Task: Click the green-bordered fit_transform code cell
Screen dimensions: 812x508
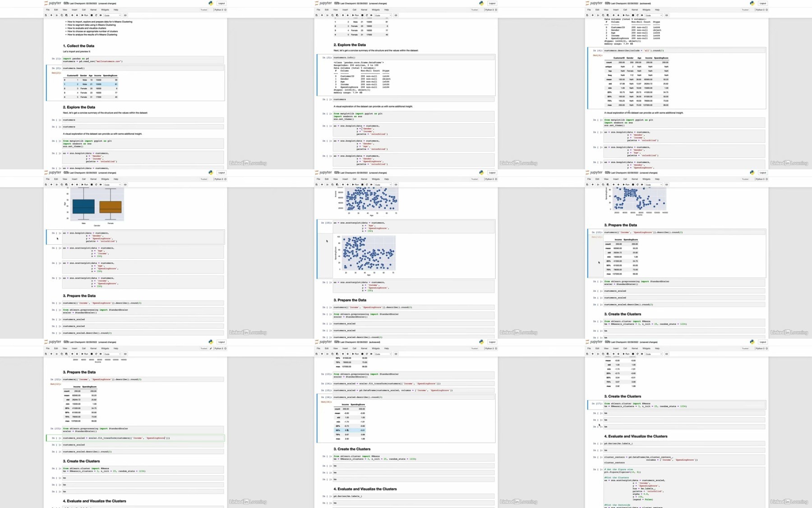Action: 143,438
